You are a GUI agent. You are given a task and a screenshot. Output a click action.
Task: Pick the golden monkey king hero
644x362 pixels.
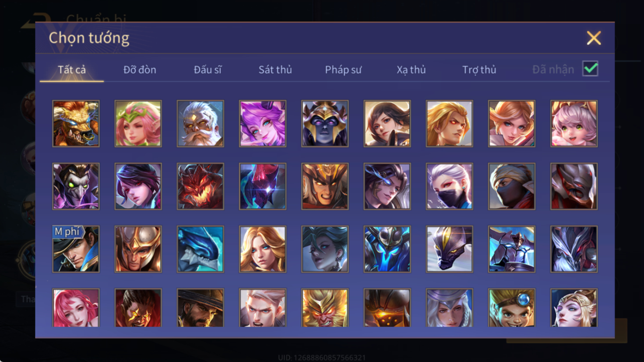coord(325,308)
